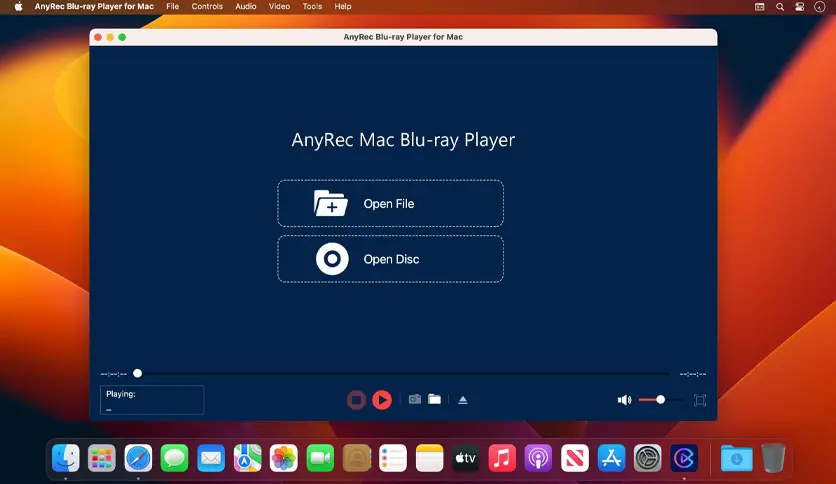
Task: Click the Open File button
Action: pyautogui.click(x=390, y=204)
